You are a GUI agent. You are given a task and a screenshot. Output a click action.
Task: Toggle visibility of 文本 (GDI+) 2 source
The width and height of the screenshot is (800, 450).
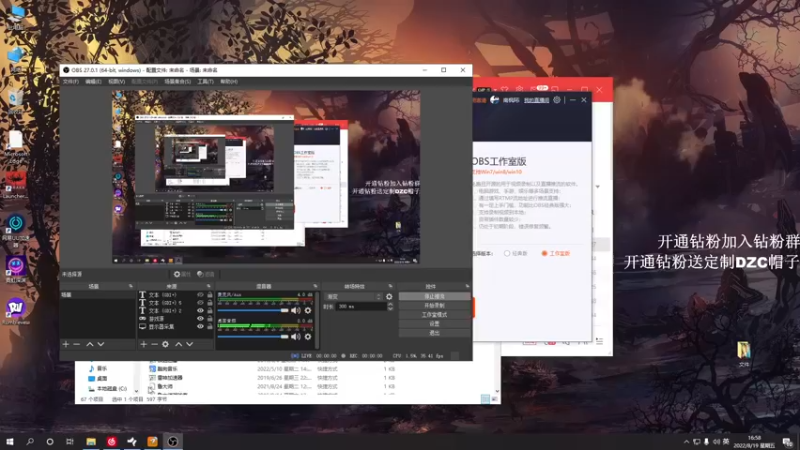[x=200, y=310]
